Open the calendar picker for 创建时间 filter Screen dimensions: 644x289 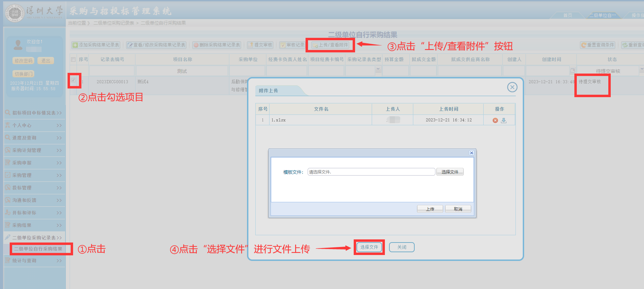572,70
